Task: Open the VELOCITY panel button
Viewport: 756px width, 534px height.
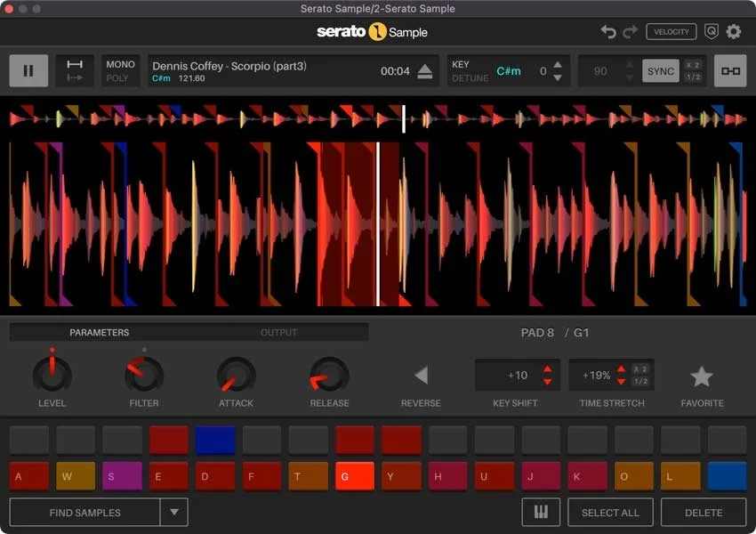Action: click(672, 31)
